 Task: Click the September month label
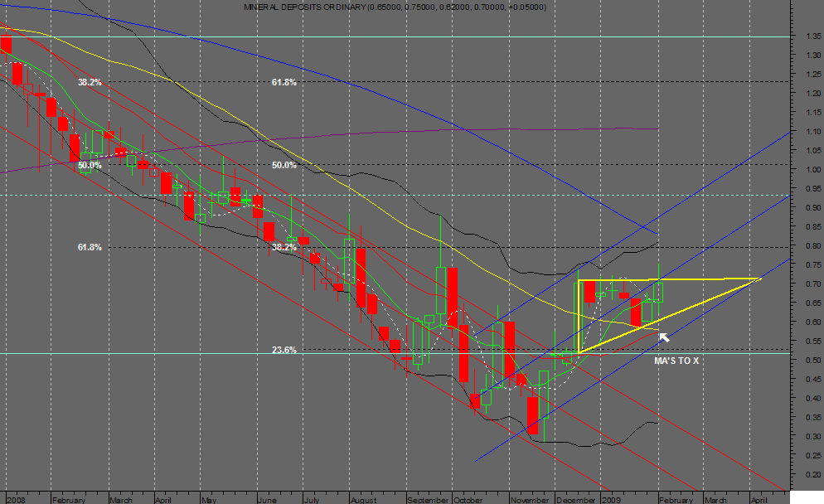[429, 500]
